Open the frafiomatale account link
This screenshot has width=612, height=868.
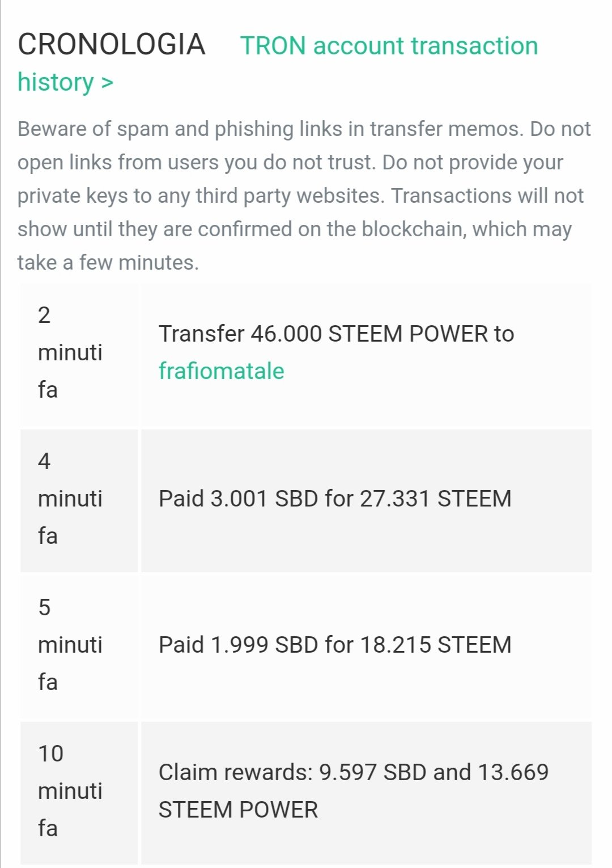pos(221,371)
